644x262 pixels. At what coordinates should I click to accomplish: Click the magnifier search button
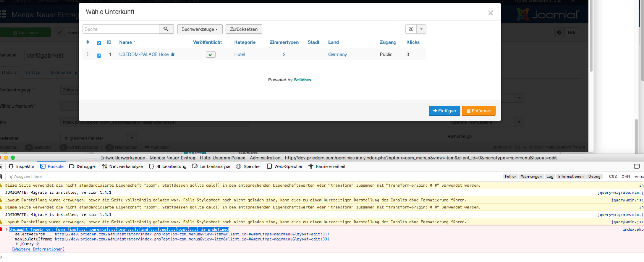[166, 29]
